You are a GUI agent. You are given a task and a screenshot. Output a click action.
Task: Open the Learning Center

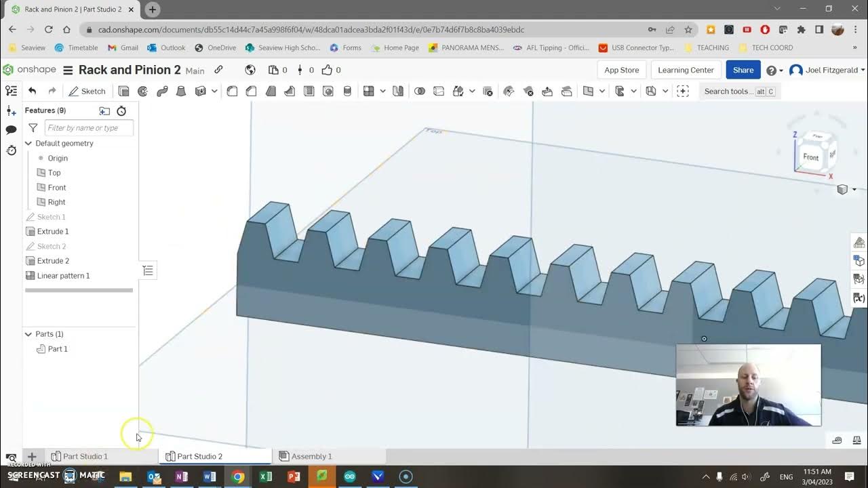pos(686,70)
